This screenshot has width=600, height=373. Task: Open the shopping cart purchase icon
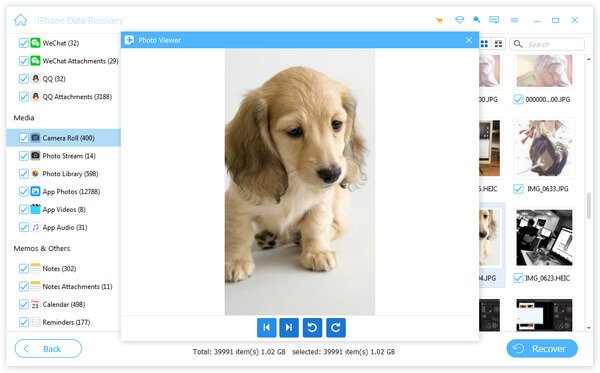(x=439, y=20)
